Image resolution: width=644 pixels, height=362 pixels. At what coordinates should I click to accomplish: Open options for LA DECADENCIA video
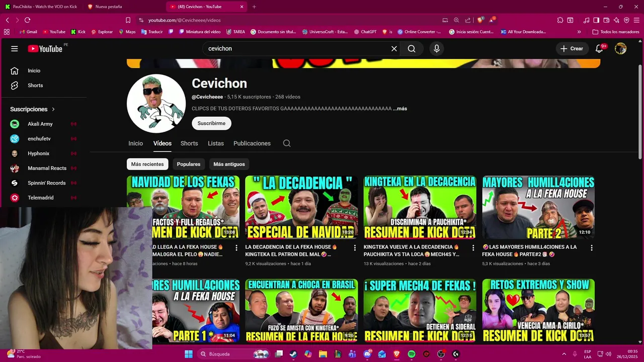tap(355, 248)
